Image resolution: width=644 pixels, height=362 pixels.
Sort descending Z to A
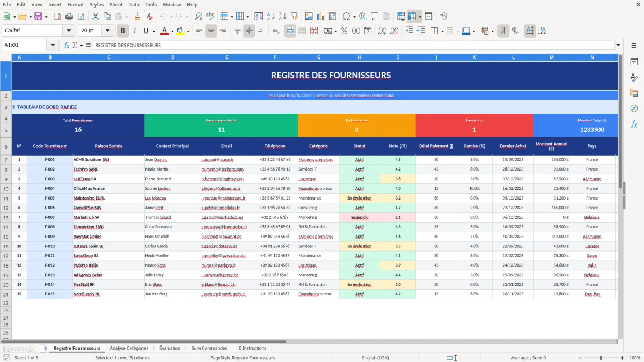282,17
